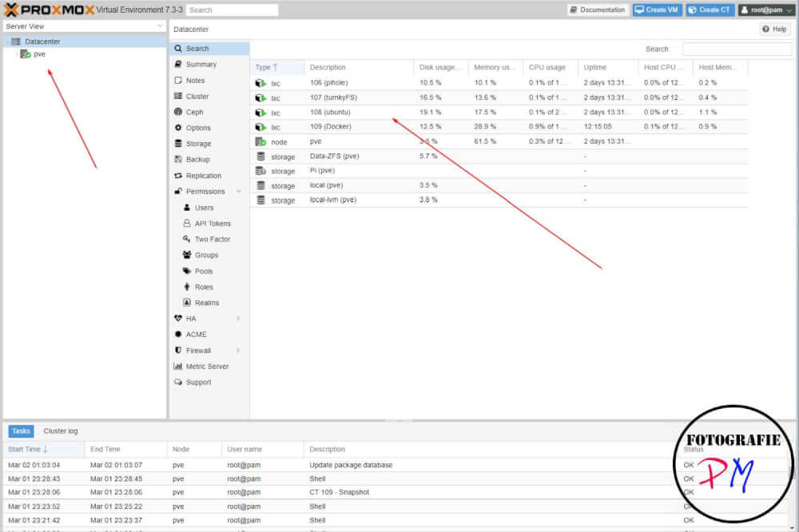Screen dimensions: 799x532
Task: Click the Cluster server icon
Action: [x=178, y=97]
